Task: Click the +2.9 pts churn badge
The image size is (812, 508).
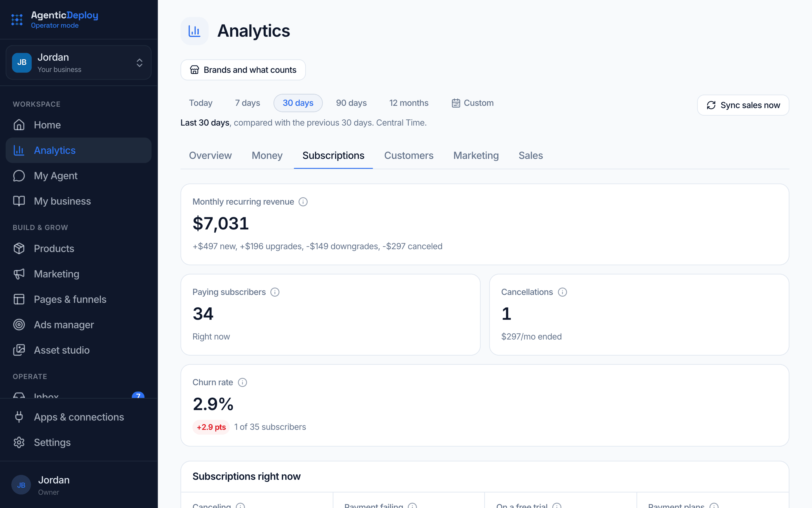Action: (211, 427)
